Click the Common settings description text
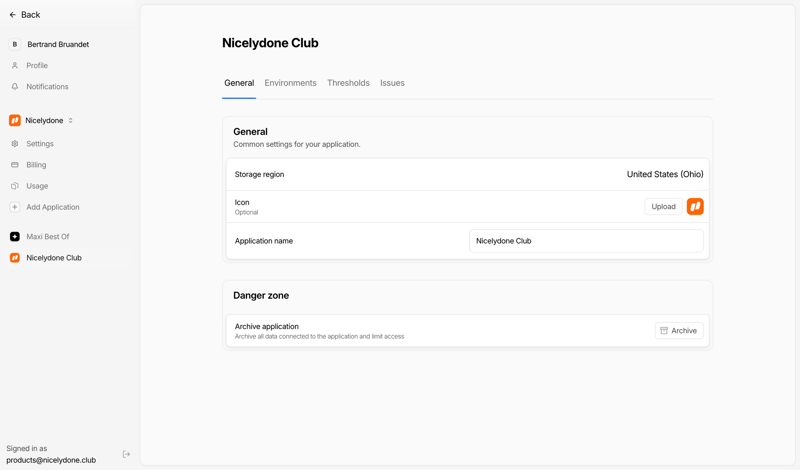Image resolution: width=800 pixels, height=470 pixels. tap(297, 144)
